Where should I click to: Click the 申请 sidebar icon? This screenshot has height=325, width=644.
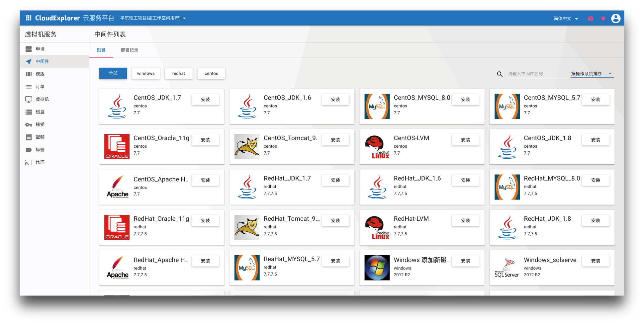(x=29, y=49)
